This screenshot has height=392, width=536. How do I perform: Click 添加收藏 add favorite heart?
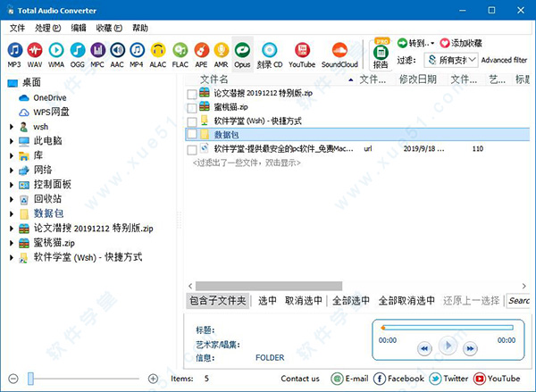pos(461,43)
